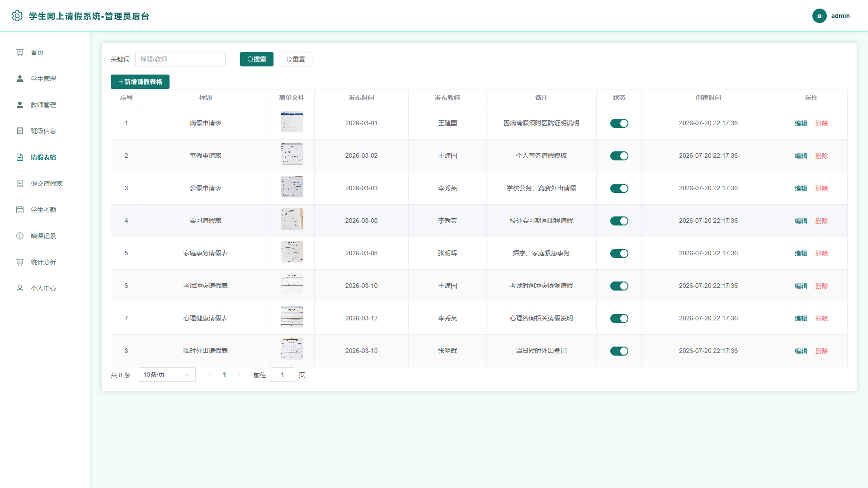Click the 标题/教师 keyword input field
Screen dimensions: 868x488
pos(180,59)
